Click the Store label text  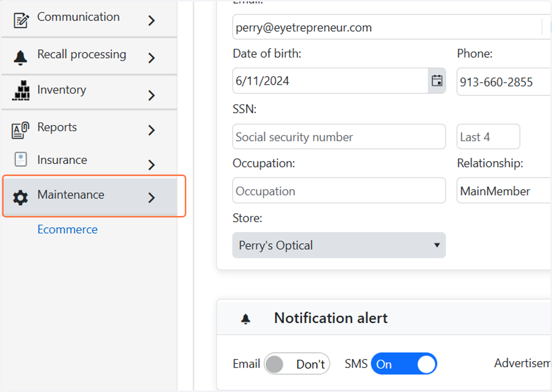pyautogui.click(x=247, y=218)
